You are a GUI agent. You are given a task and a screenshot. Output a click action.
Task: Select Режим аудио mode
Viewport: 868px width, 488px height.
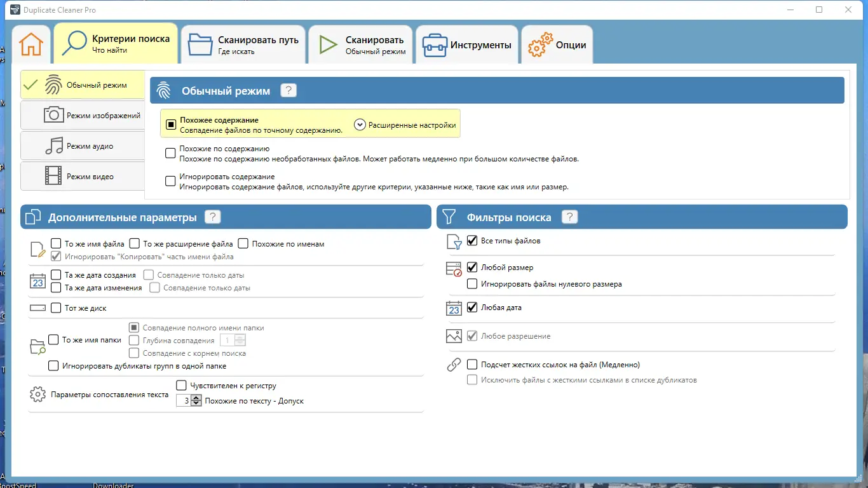pyautogui.click(x=83, y=146)
